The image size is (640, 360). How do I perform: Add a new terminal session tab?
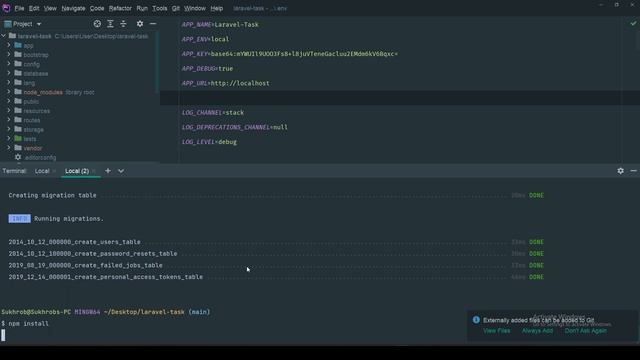108,171
